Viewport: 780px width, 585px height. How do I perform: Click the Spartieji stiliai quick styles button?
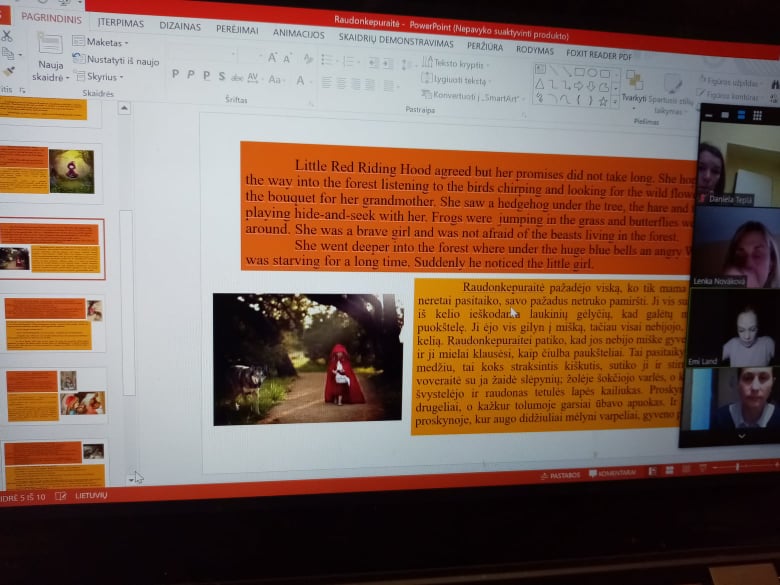click(x=670, y=95)
